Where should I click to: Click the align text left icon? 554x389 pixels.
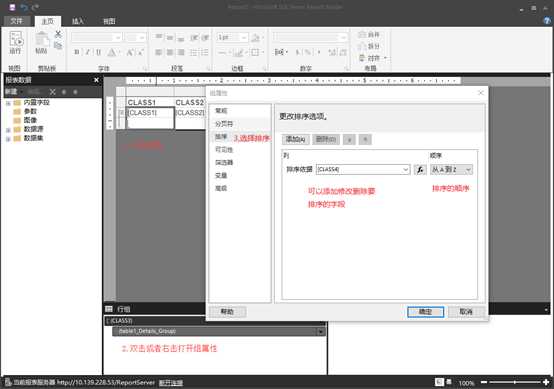(x=159, y=53)
